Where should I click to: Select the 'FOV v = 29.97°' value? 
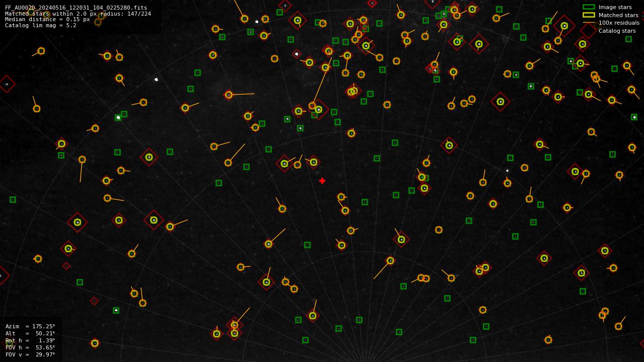click(x=30, y=354)
